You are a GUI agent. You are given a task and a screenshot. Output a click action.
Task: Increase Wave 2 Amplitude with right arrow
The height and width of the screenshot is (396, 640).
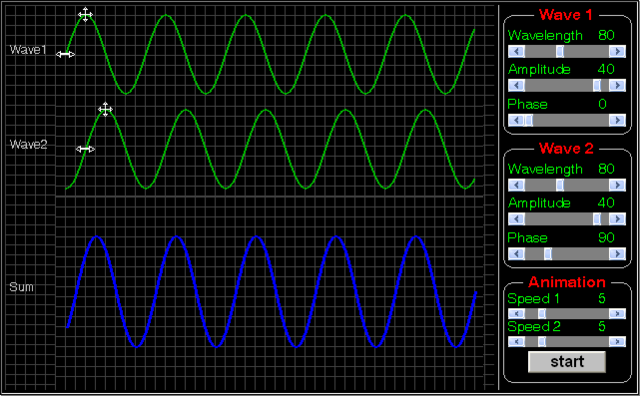coord(617,219)
